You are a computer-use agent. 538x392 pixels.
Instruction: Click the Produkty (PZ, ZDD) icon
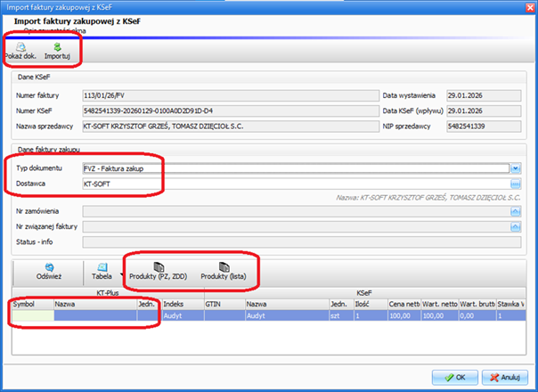tap(159, 267)
